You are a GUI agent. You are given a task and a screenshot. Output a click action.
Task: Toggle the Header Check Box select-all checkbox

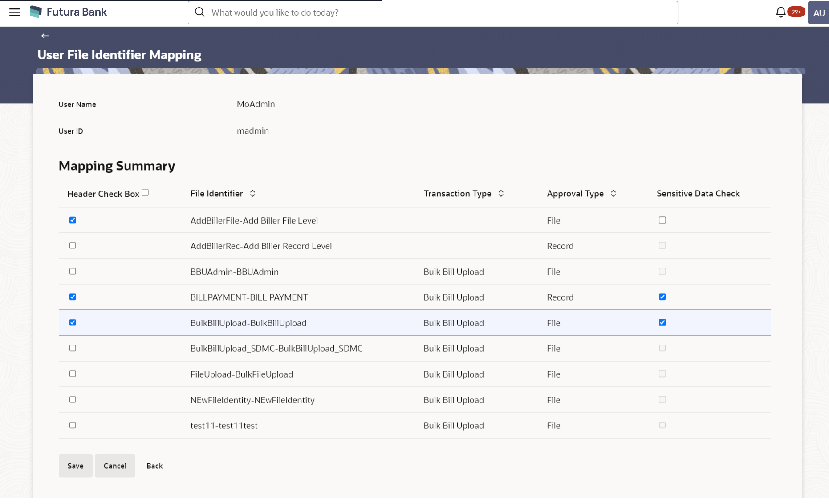pyautogui.click(x=145, y=193)
